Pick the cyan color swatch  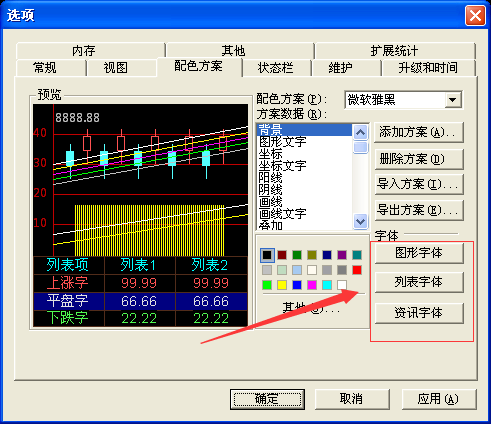[x=327, y=285]
